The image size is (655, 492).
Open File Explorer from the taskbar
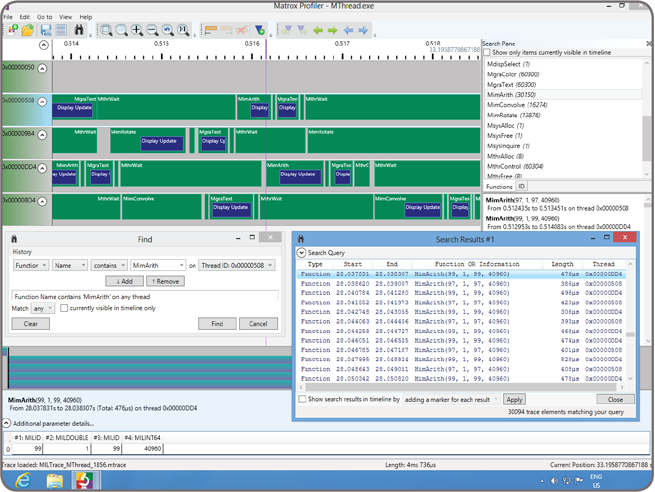coord(55,481)
